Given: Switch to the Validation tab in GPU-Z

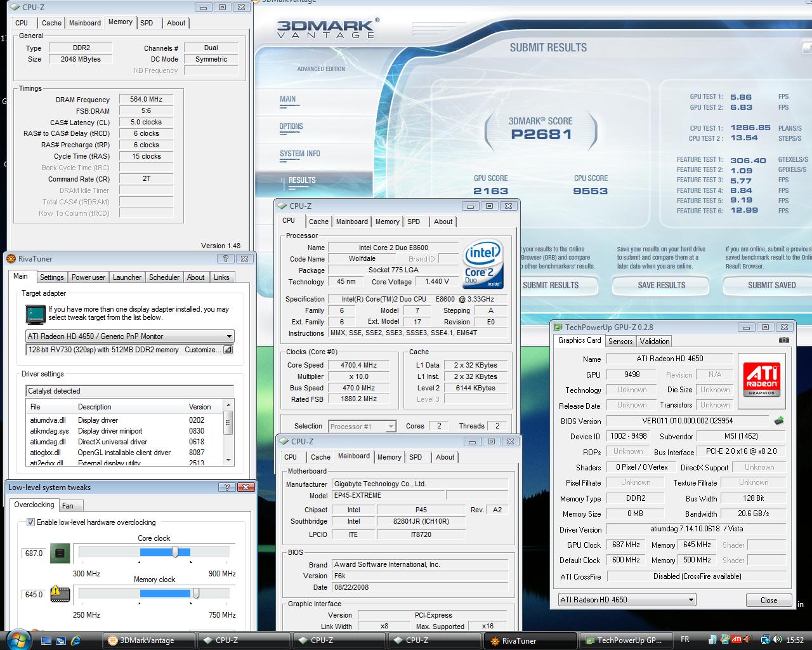Looking at the screenshot, I should pos(655,341).
